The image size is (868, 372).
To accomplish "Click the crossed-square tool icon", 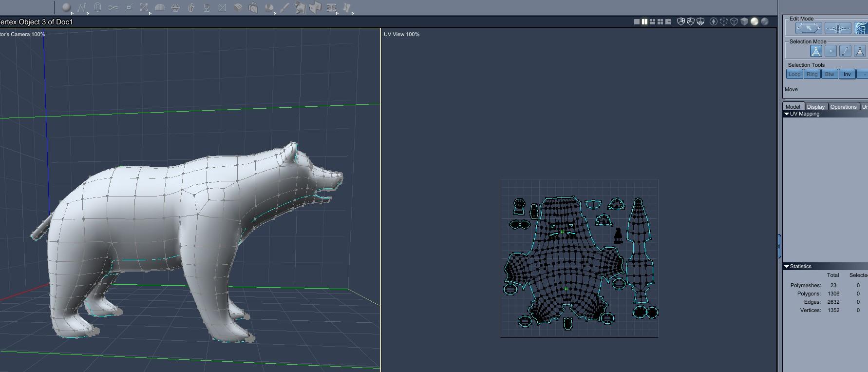I will [223, 7].
